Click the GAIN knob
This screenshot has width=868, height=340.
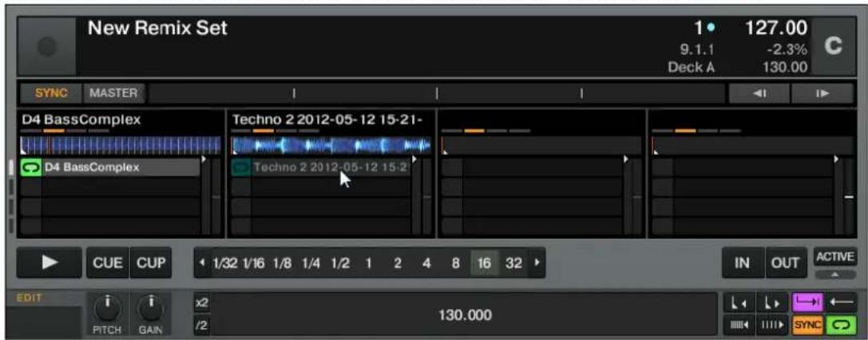pyautogui.click(x=151, y=308)
